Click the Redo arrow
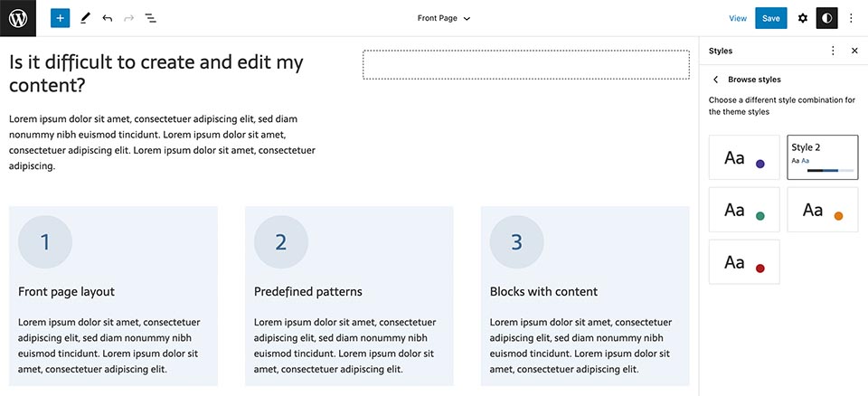The image size is (868, 396). (128, 18)
